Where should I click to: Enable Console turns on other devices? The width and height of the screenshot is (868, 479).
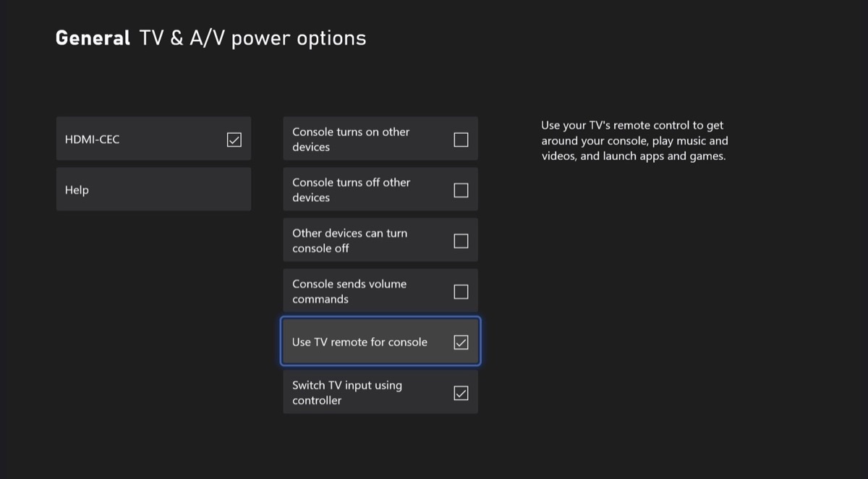click(461, 139)
